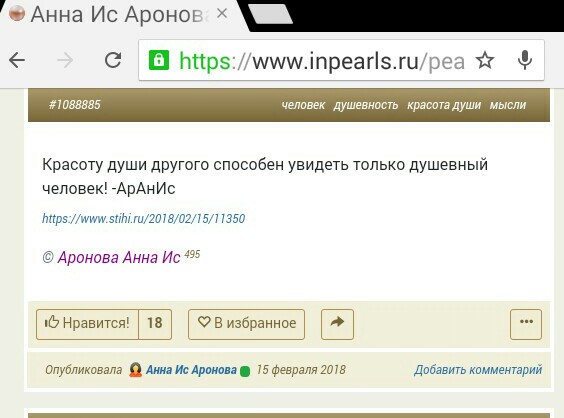This screenshot has width=564, height=418.
Task: Open the душевность tag
Action: pos(366,105)
